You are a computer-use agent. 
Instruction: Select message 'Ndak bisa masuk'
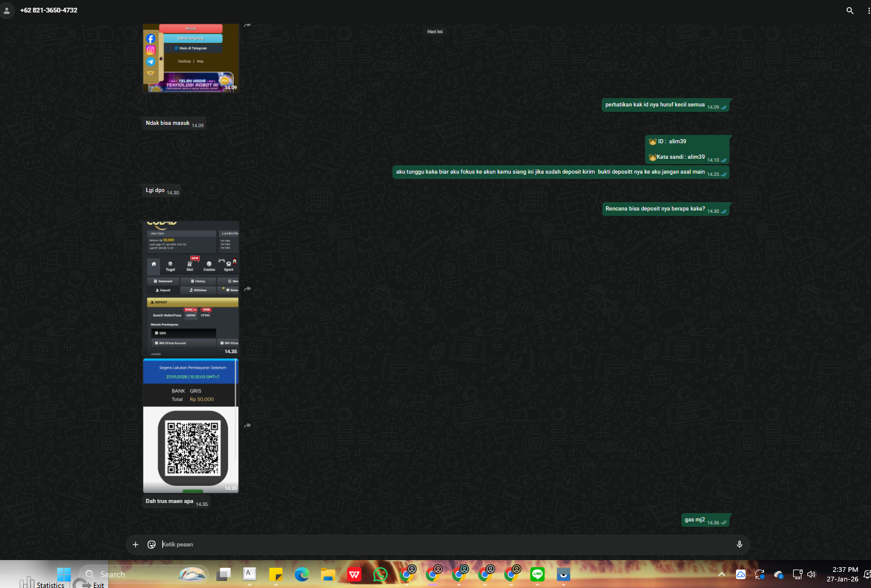click(x=175, y=124)
